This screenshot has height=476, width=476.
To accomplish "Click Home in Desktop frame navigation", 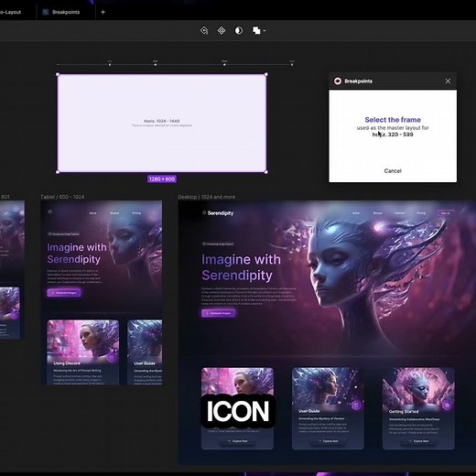I will click(x=355, y=213).
